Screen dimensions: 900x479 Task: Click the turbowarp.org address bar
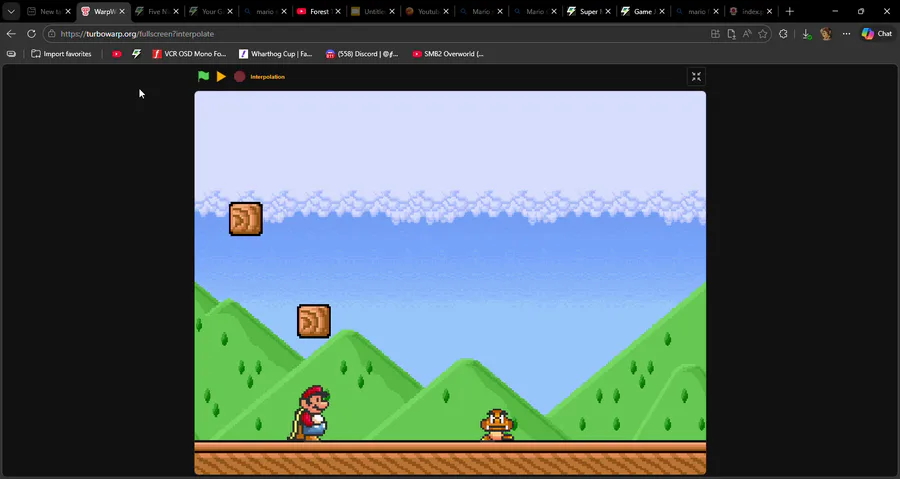pyautogui.click(x=379, y=34)
